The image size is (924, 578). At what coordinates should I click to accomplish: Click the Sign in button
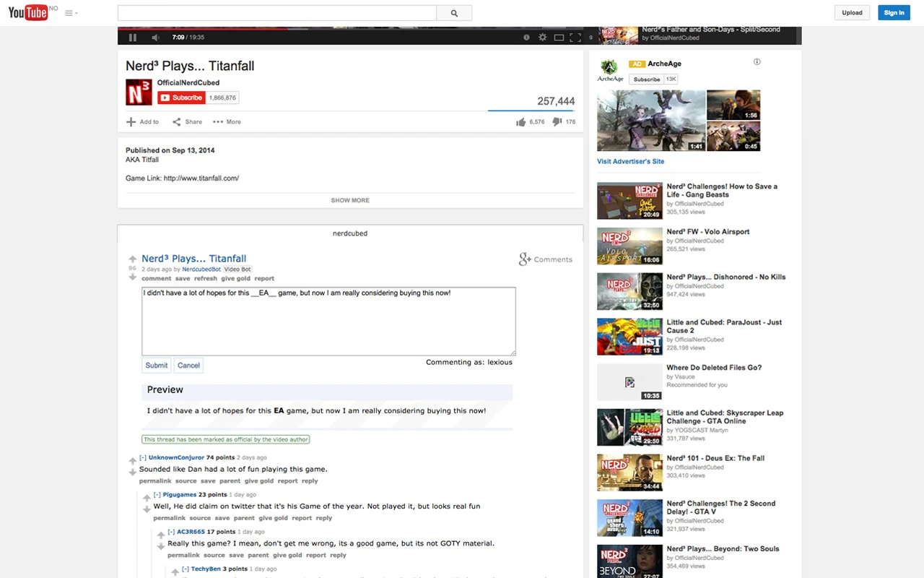894,12
